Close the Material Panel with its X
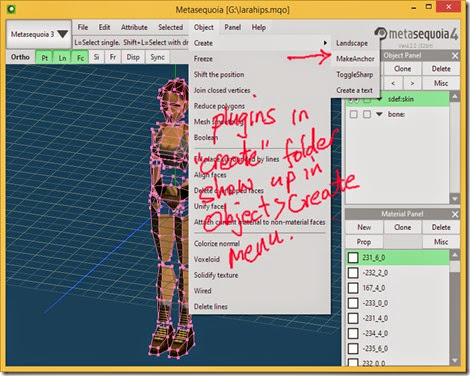 [455, 214]
